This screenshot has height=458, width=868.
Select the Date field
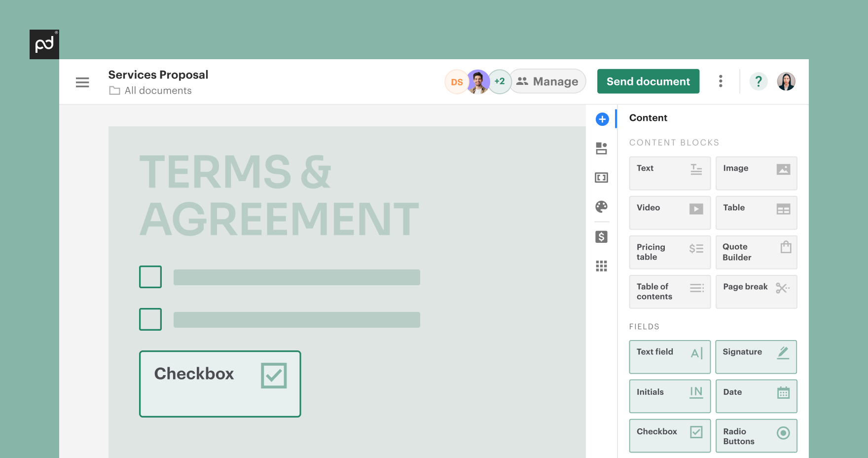pos(757,396)
